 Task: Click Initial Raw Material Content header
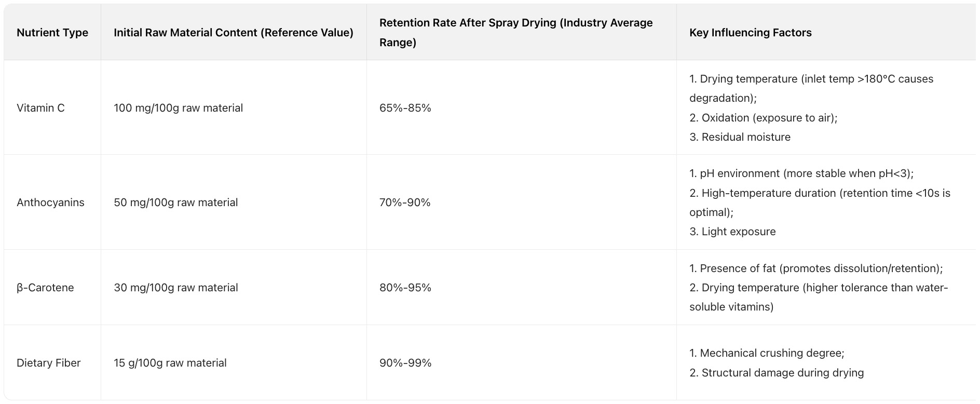point(233,33)
